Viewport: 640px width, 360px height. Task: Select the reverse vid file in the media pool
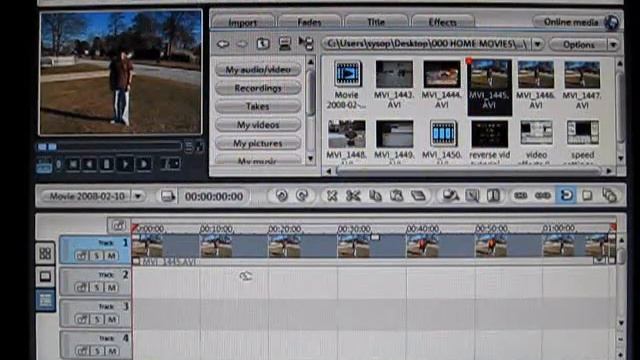click(x=490, y=142)
